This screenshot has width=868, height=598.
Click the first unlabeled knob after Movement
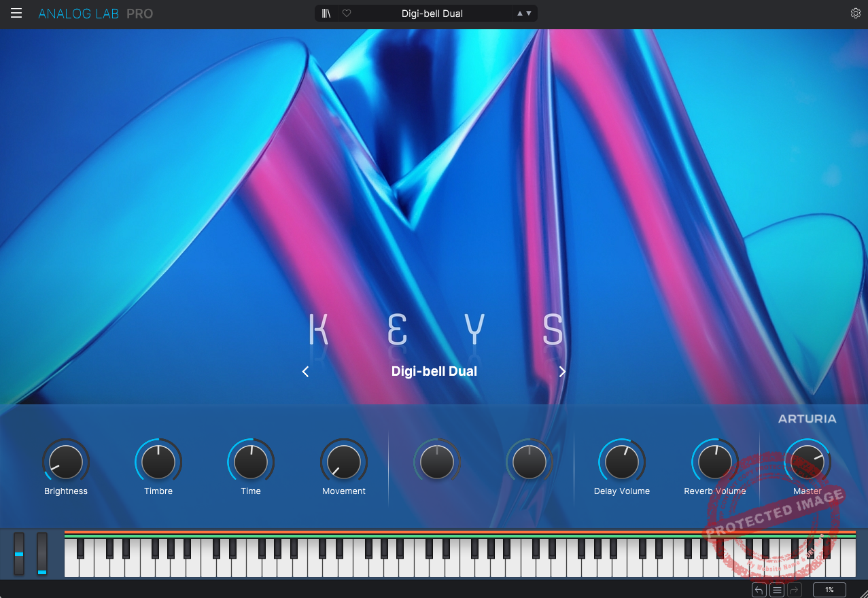tap(437, 462)
